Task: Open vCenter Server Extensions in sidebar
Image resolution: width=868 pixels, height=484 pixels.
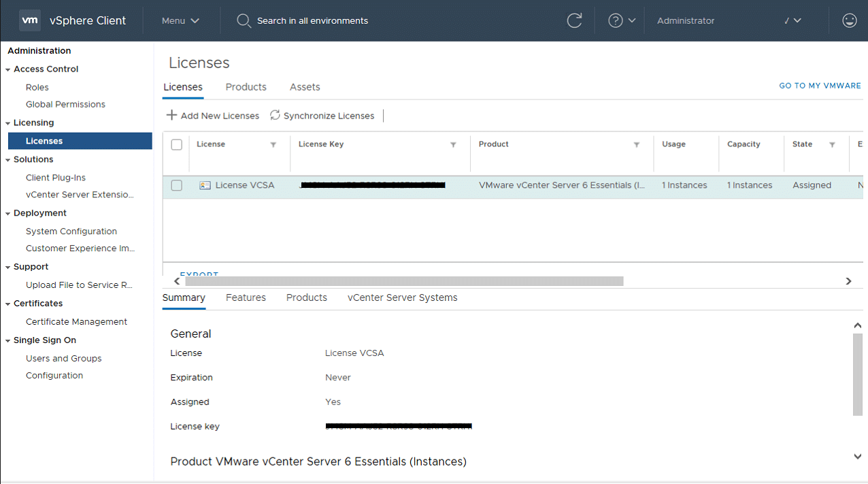Action: [80, 195]
